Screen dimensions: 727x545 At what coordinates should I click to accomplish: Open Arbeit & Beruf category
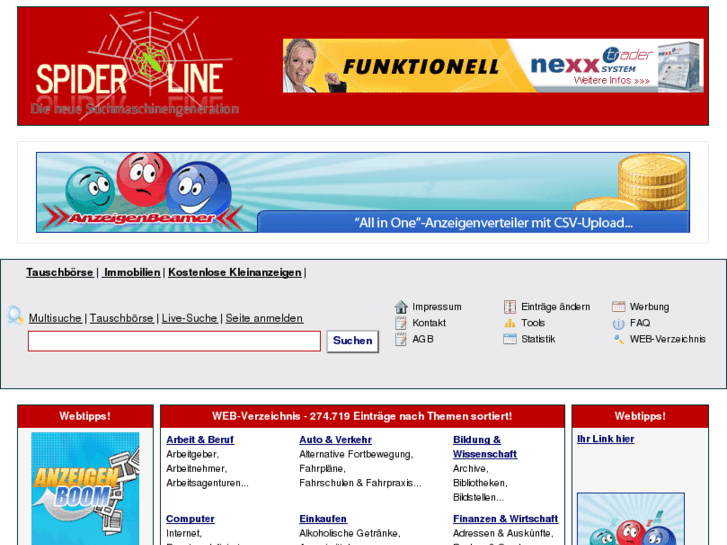point(200,440)
